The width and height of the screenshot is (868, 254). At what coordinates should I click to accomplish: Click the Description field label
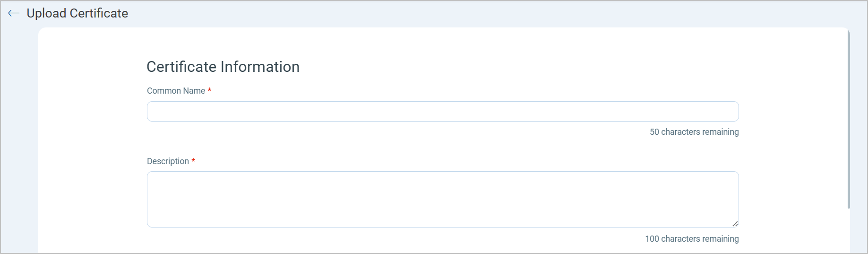click(168, 161)
